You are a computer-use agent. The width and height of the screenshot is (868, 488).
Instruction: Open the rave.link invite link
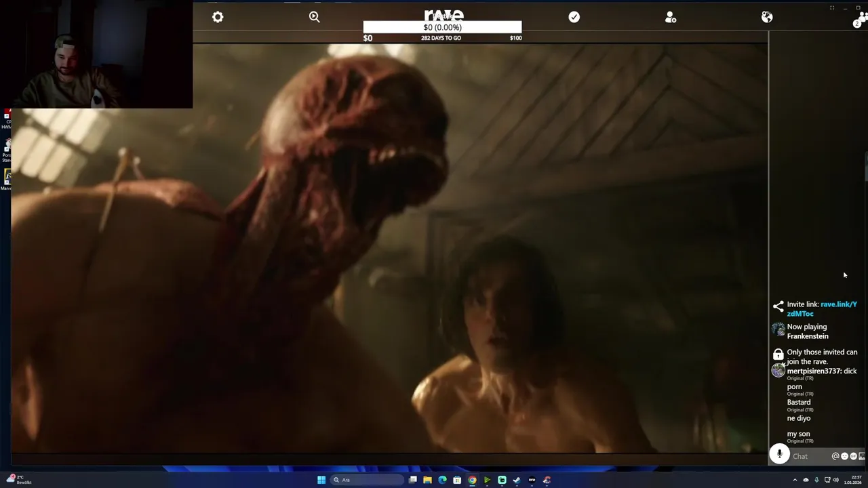822,309
